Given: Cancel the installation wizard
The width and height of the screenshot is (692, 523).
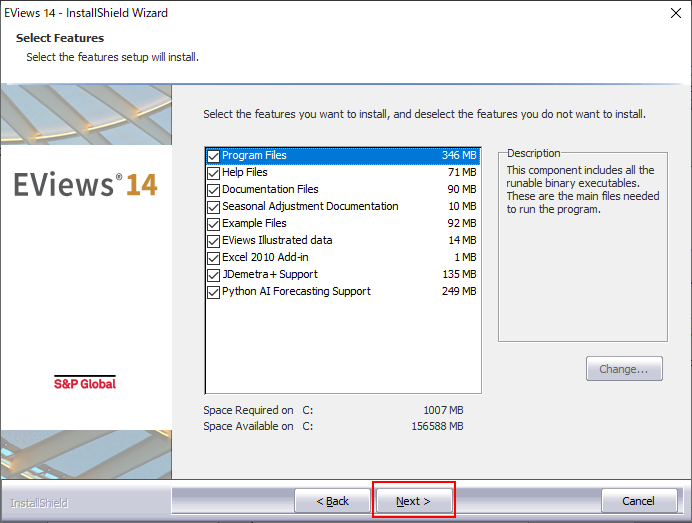Looking at the screenshot, I should pos(638,500).
